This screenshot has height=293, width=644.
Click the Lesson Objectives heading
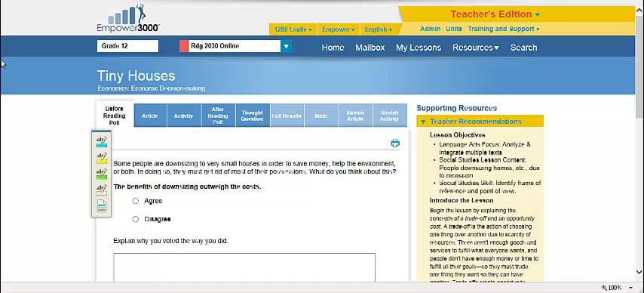[458, 135]
